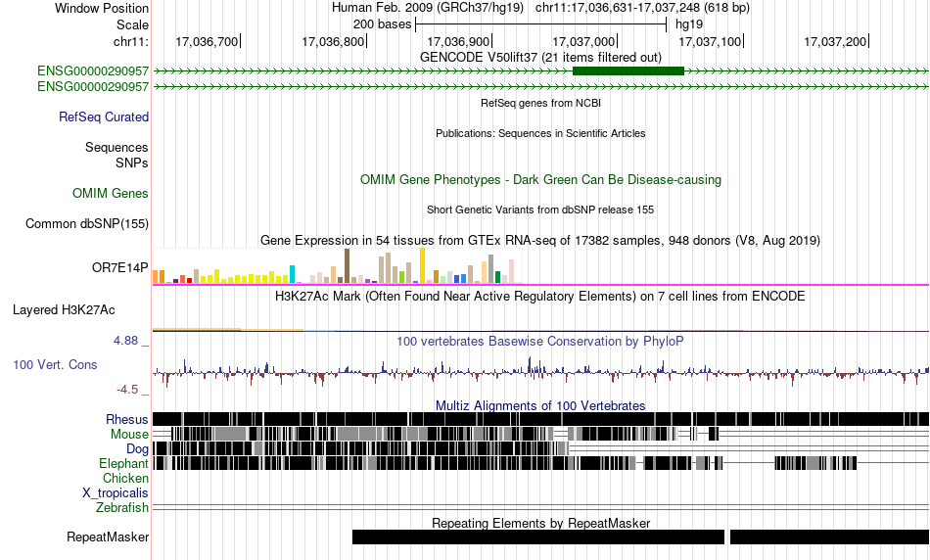
Task: Click the Chicken alignment label
Action: click(125, 478)
